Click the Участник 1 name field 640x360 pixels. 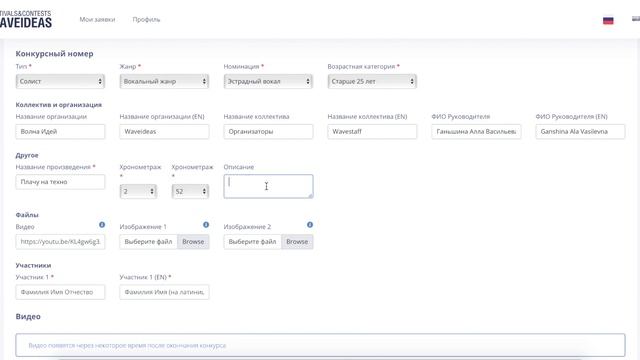click(x=60, y=292)
